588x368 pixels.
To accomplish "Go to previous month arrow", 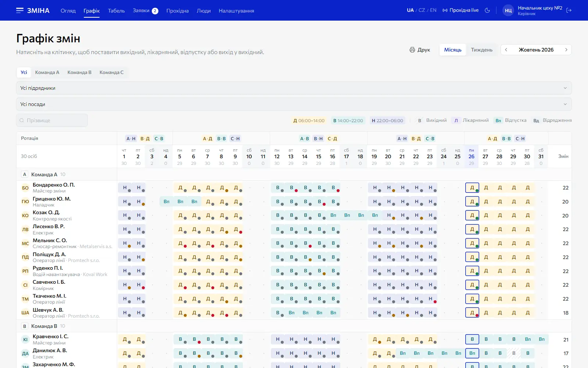I will [x=506, y=50].
